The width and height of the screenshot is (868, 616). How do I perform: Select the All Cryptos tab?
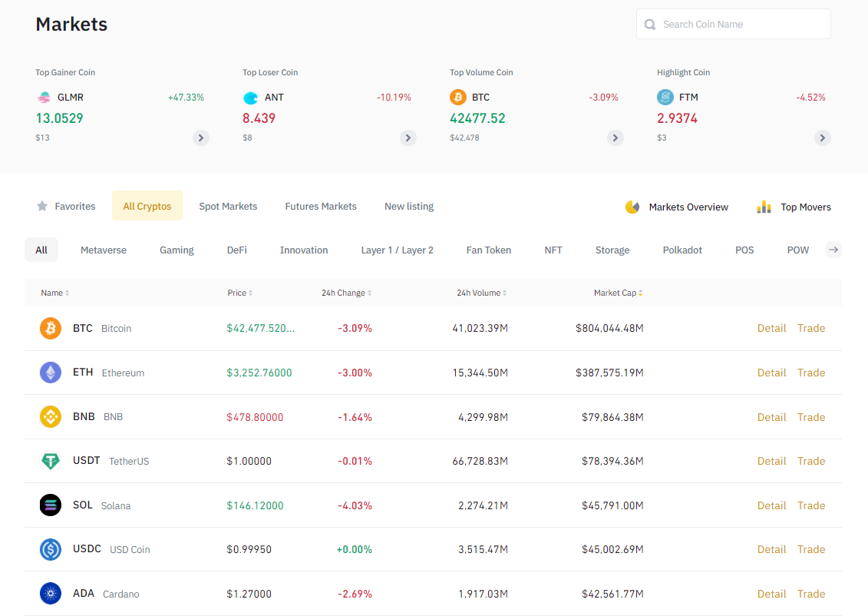click(147, 206)
